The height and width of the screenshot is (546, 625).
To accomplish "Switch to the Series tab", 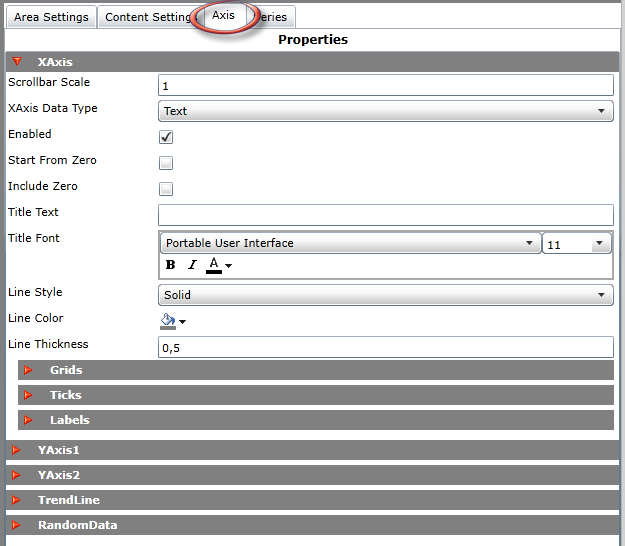I will click(273, 17).
